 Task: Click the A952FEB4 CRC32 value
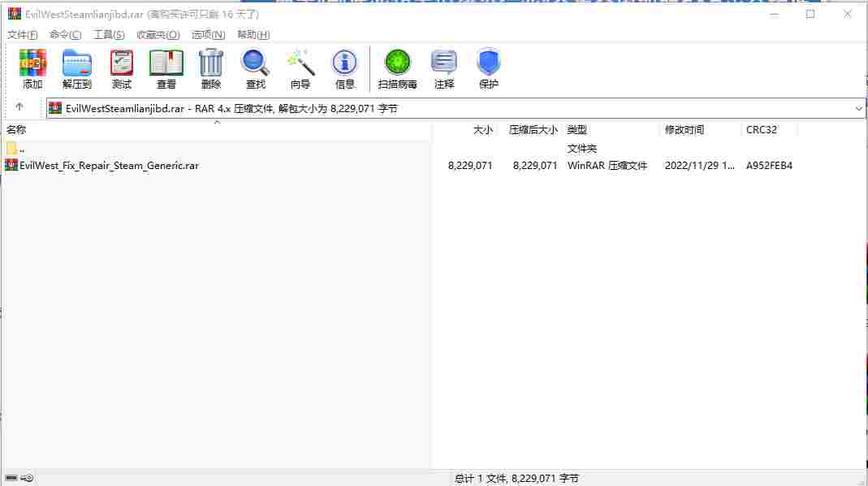coord(769,166)
